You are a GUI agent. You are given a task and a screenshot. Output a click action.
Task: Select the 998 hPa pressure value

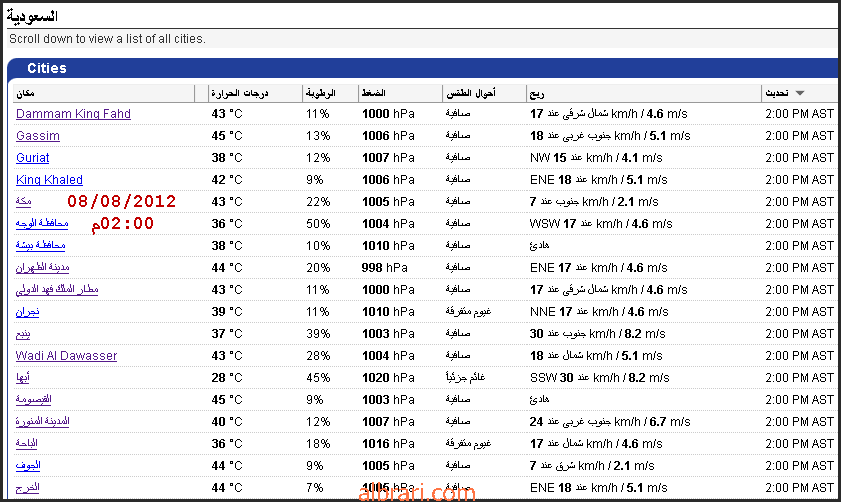pyautogui.click(x=385, y=268)
